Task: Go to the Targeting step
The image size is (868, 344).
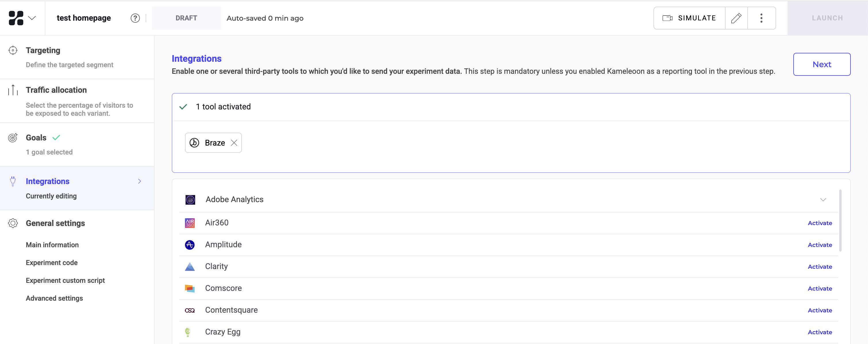Action: coord(43,51)
